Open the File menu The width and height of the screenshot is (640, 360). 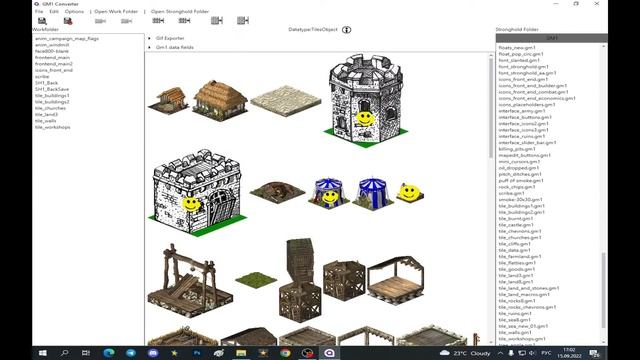pos(39,11)
